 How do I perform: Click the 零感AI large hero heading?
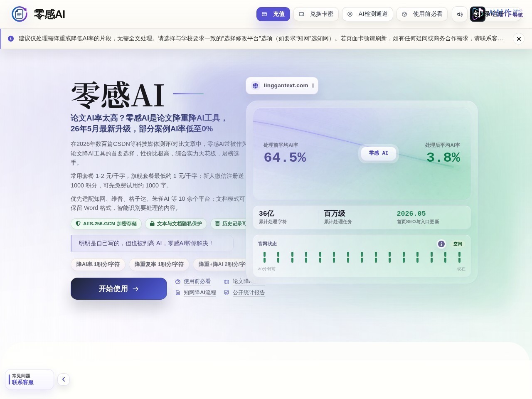(x=118, y=95)
